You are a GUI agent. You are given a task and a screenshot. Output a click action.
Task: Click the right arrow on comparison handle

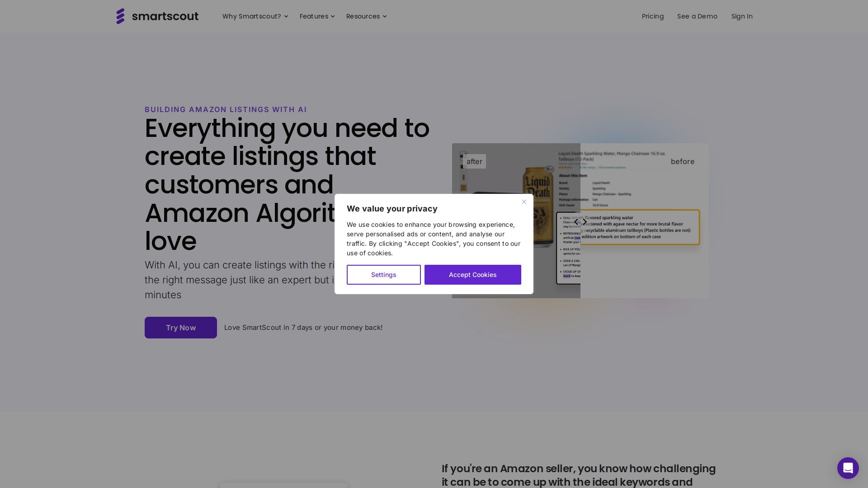tap(585, 222)
